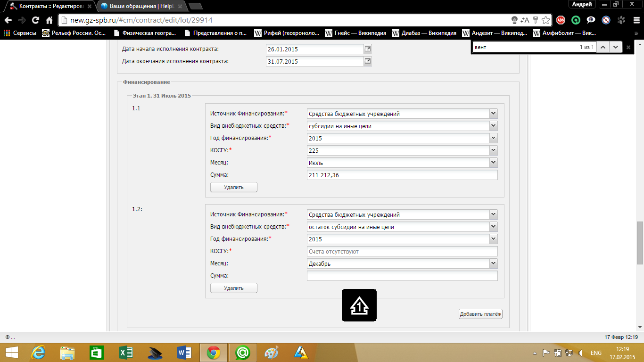Click the contract start date field 26.01.2015
Image resolution: width=644 pixels, height=362 pixels.
pos(315,49)
